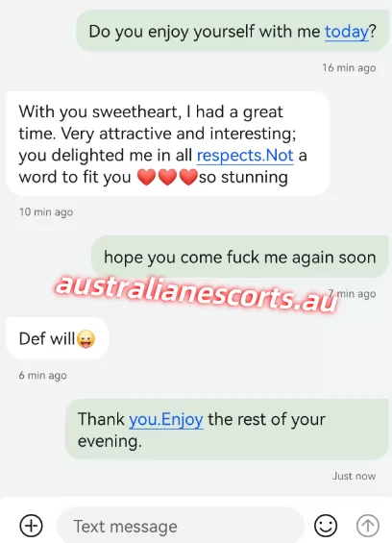Tap the '10 min ago' timestamp
Screen dimensions: 392x543
coord(46,212)
